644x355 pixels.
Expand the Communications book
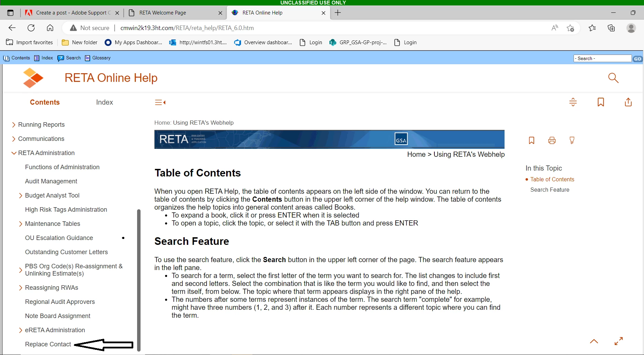click(14, 139)
